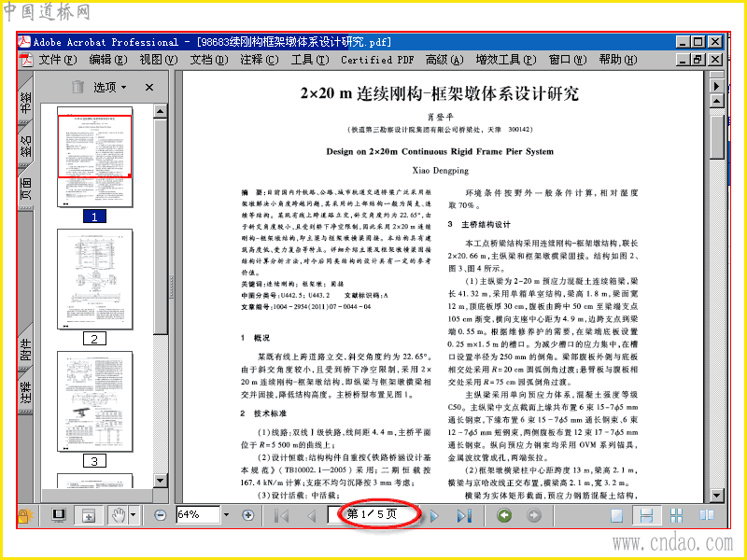Open the 文件(F) menu
Image resolution: width=747 pixels, height=560 pixels.
click(x=57, y=60)
